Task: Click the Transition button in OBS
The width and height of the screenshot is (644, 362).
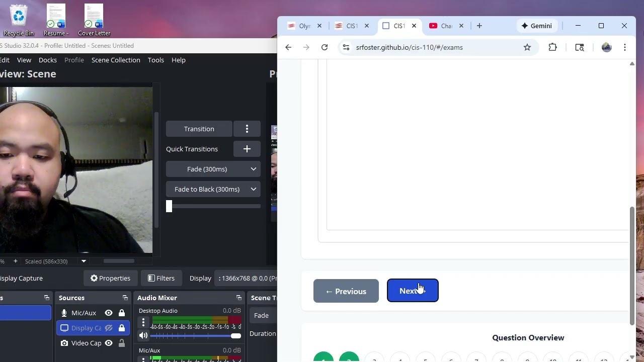Action: 199,129
